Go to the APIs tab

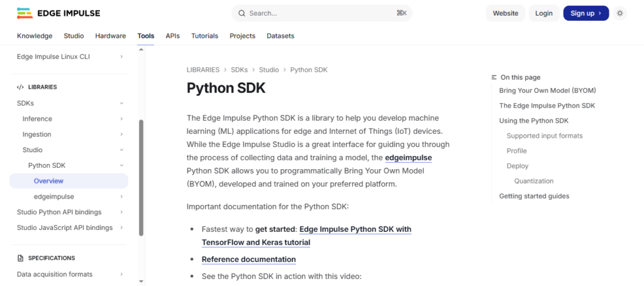click(172, 36)
